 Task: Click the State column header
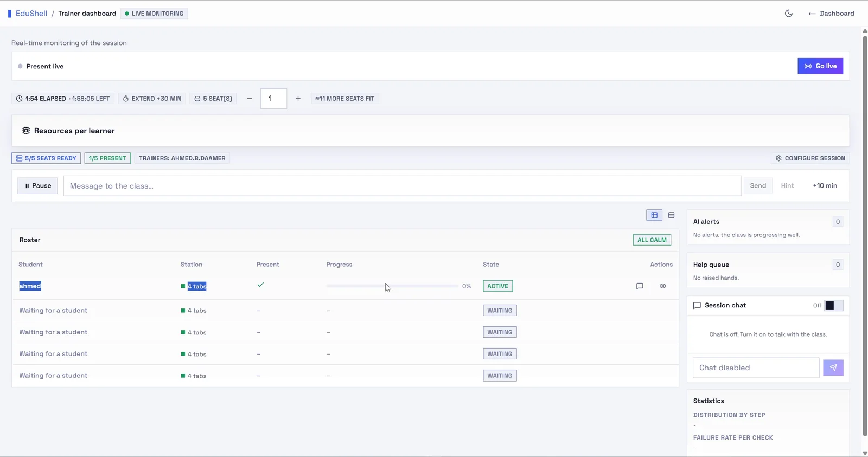491,265
